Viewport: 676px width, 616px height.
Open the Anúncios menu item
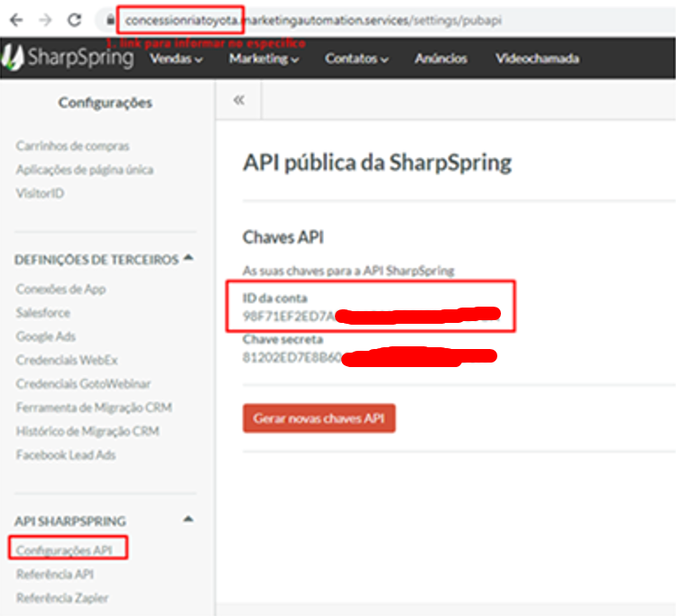[x=440, y=59]
